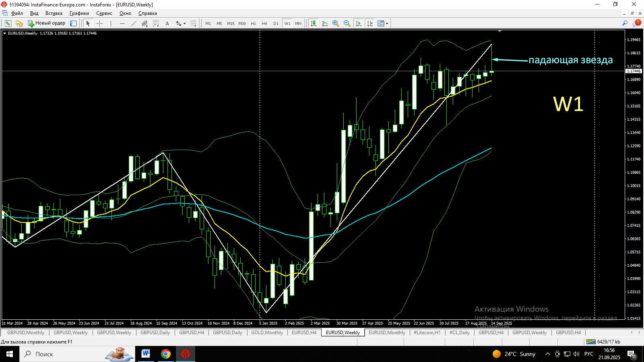The width and height of the screenshot is (644, 362).
Task: Open Word from the taskbar
Action: pos(146,354)
